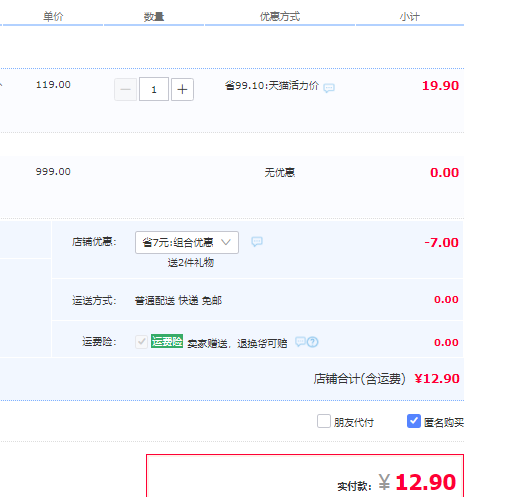Image resolution: width=515 pixels, height=497 pixels.
Task: Open comment bubble icon after 退换货可赔
Action: [300, 342]
